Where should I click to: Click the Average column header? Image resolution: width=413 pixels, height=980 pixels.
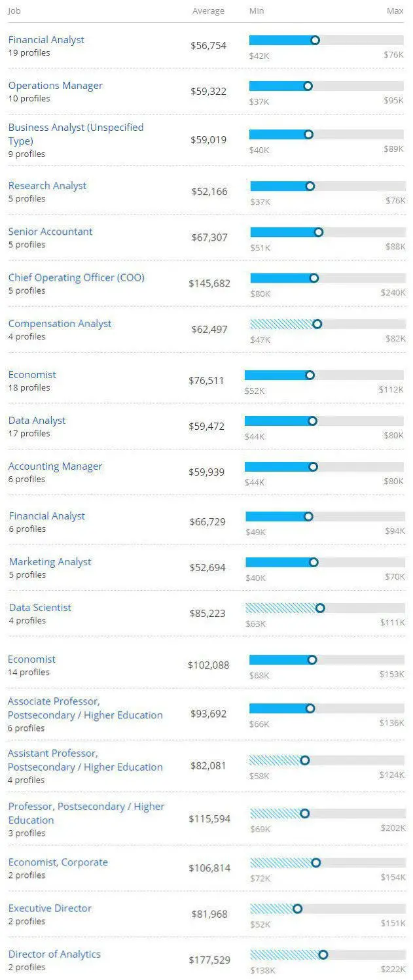208,11
